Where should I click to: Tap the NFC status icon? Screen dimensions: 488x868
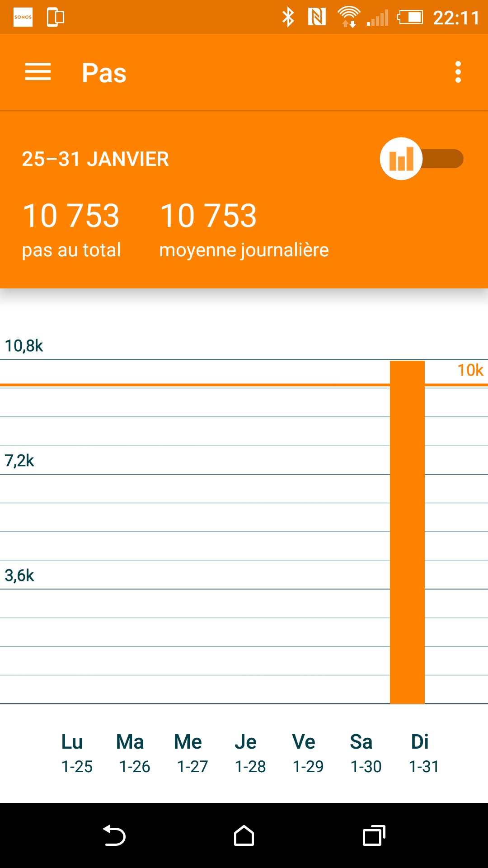[317, 17]
